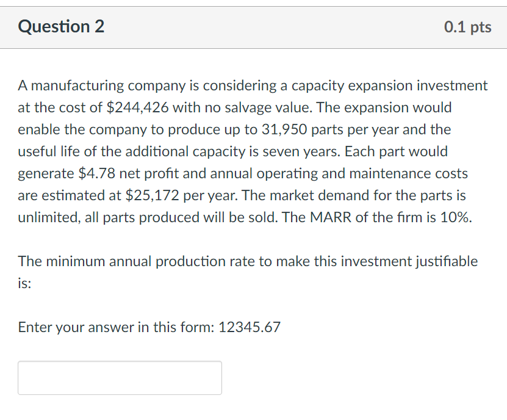This screenshot has width=507, height=420.
Task: Click the phrase 'operating and maintenance costs'
Action: coord(362,173)
